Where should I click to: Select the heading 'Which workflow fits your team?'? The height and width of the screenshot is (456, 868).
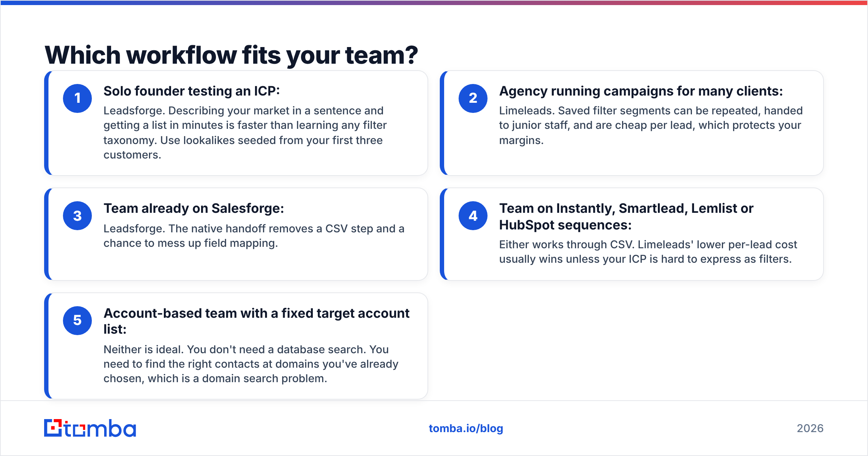click(x=231, y=55)
